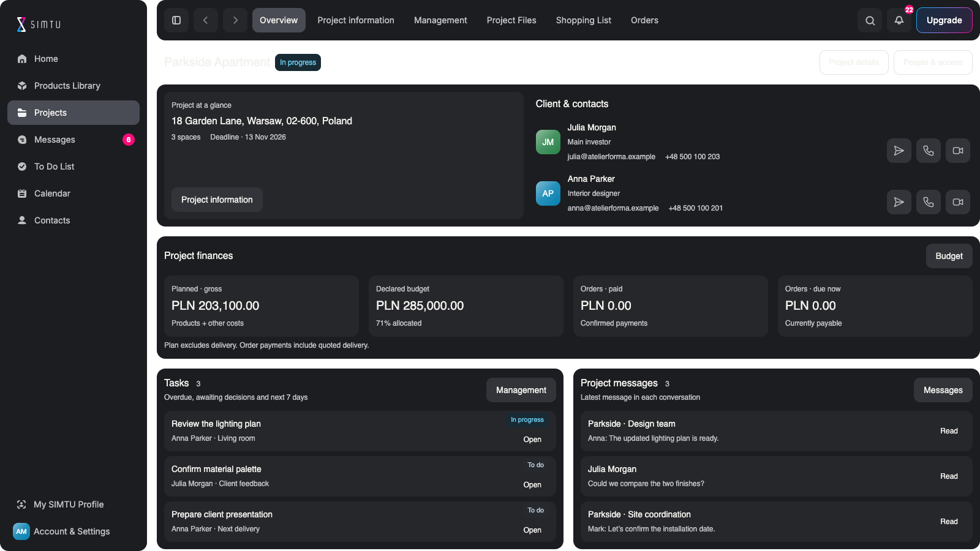Screen dimensions: 980x551
Task: Call Anna Parker with the phone icon
Action: (x=929, y=202)
